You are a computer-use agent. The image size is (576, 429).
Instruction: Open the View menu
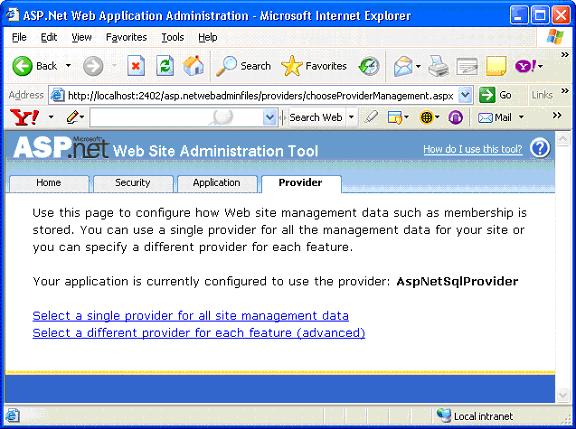[81, 37]
